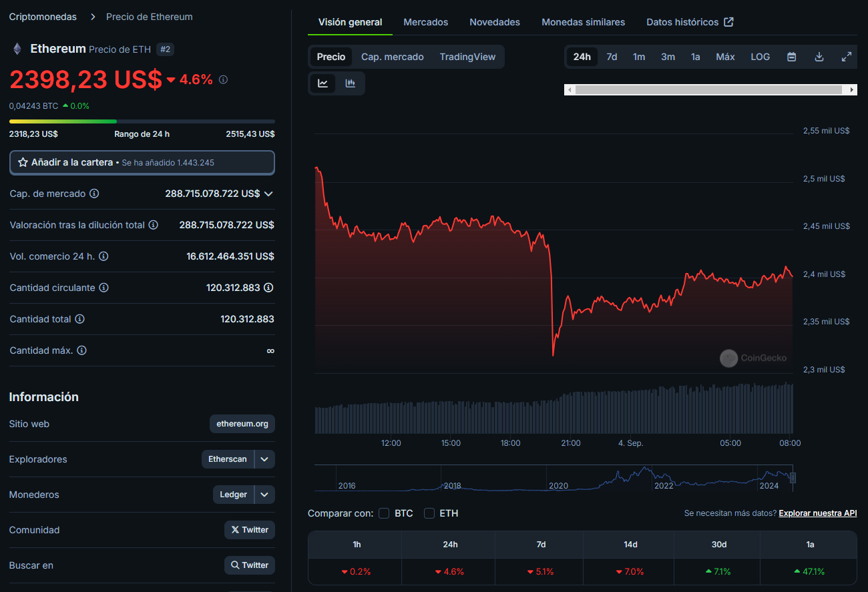This screenshot has width=868, height=592.
Task: Expand Monederos dropdown arrow beside Ledger
Action: tap(265, 495)
